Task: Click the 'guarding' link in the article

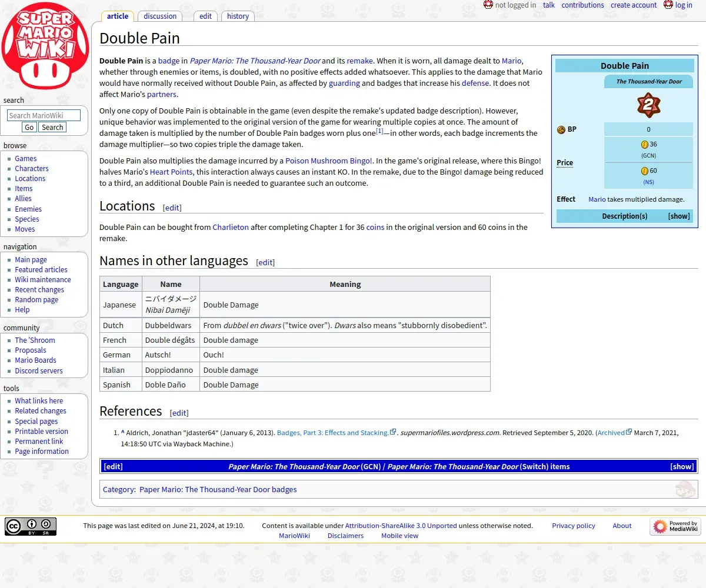Action: [344, 83]
